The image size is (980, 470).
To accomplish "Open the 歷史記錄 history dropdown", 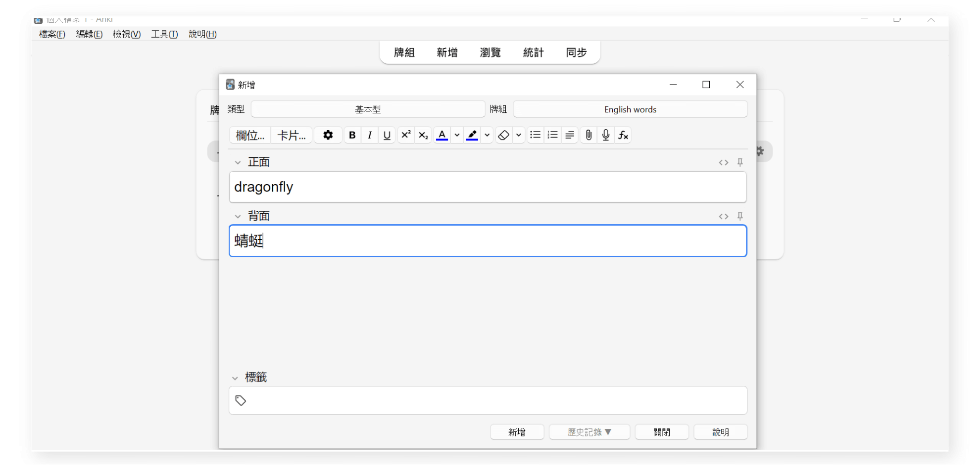I will (x=589, y=432).
